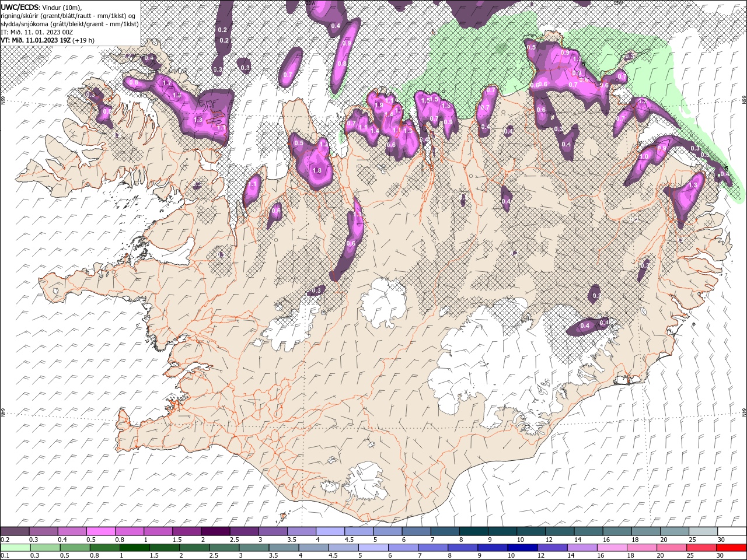The image size is (747, 560).
Task: Click the 3.5 label under the snow scale
Action: [291, 540]
